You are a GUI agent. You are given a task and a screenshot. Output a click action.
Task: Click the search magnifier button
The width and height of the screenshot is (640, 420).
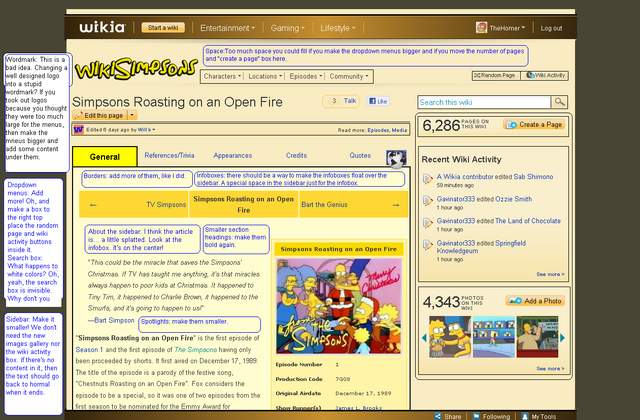[559, 102]
